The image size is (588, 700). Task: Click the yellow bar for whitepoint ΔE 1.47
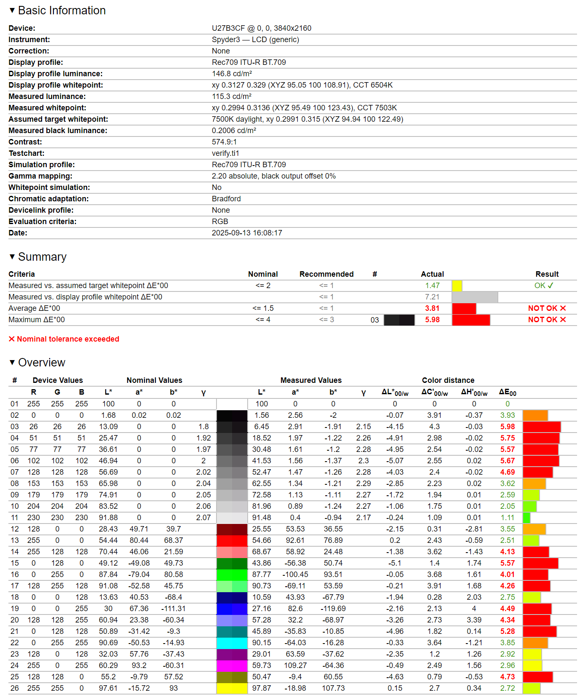[x=457, y=286]
